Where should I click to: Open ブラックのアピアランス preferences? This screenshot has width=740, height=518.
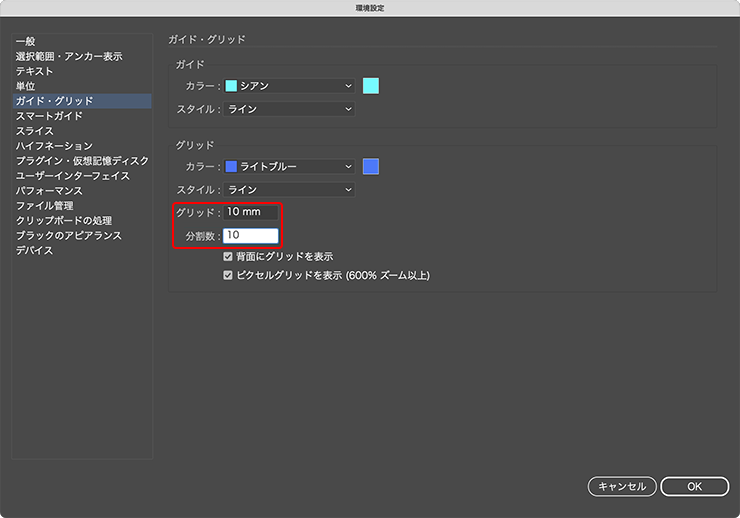[x=69, y=236]
